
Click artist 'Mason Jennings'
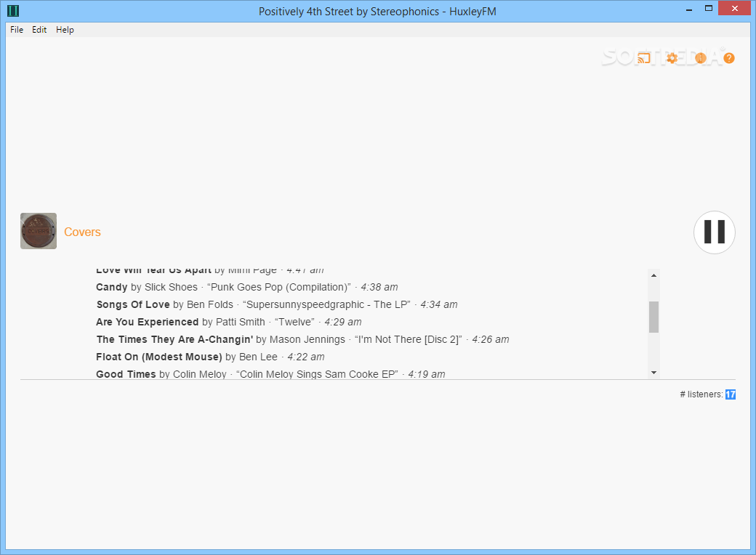307,340
